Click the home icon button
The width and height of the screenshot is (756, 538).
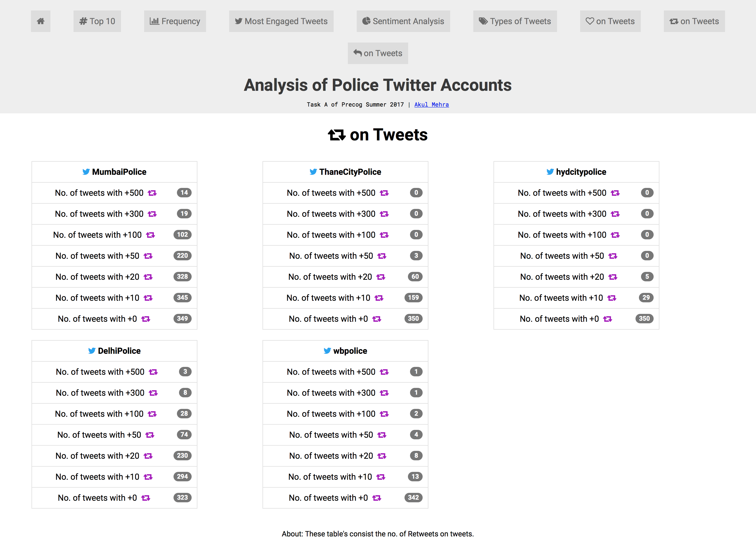click(x=40, y=21)
